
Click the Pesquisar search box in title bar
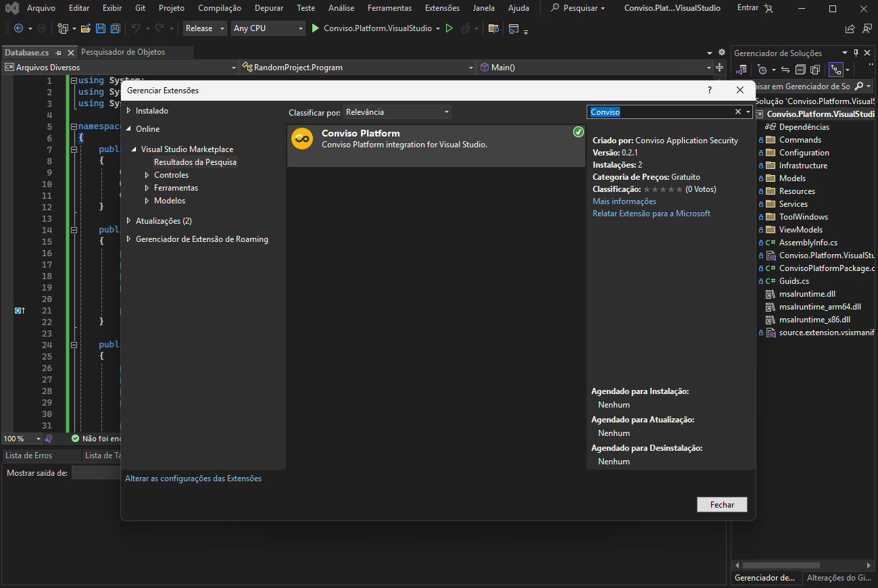(577, 8)
